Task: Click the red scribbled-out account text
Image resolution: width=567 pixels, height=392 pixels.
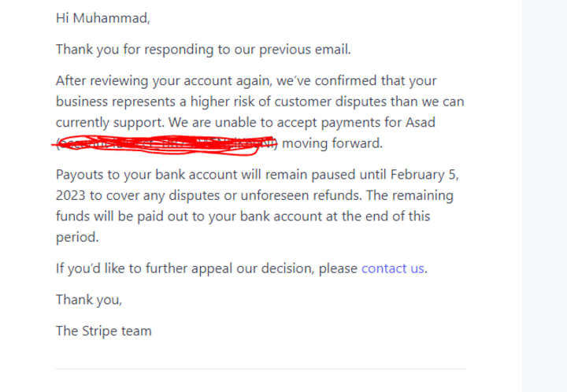Action: point(165,145)
